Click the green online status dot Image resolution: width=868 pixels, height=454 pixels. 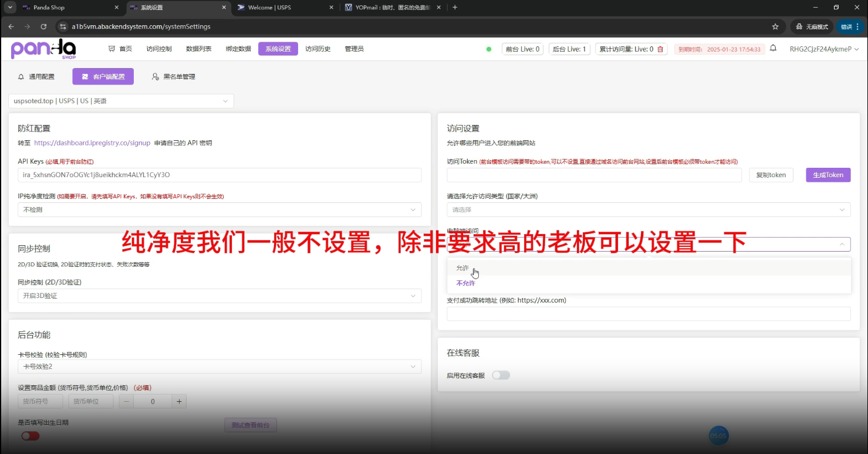[x=489, y=49]
